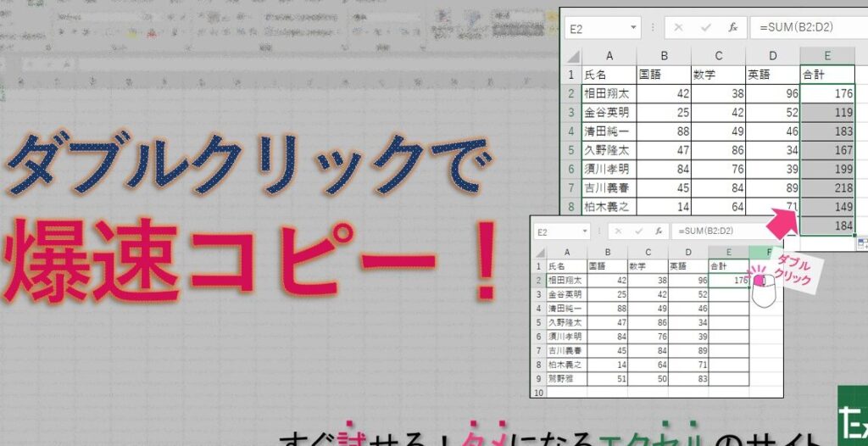Image resolution: width=868 pixels, height=446 pixels.
Task: Click the Select All triangle in larger spreadsheet
Action: 572,55
